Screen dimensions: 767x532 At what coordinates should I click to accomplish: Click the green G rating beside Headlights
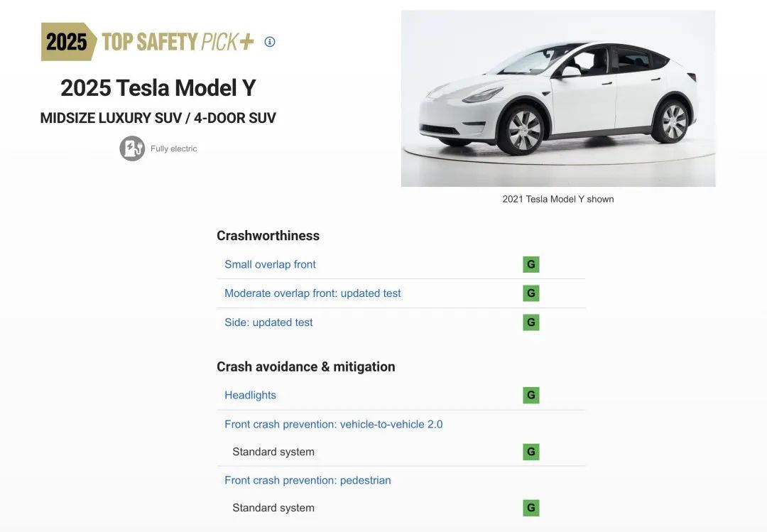pyautogui.click(x=531, y=396)
